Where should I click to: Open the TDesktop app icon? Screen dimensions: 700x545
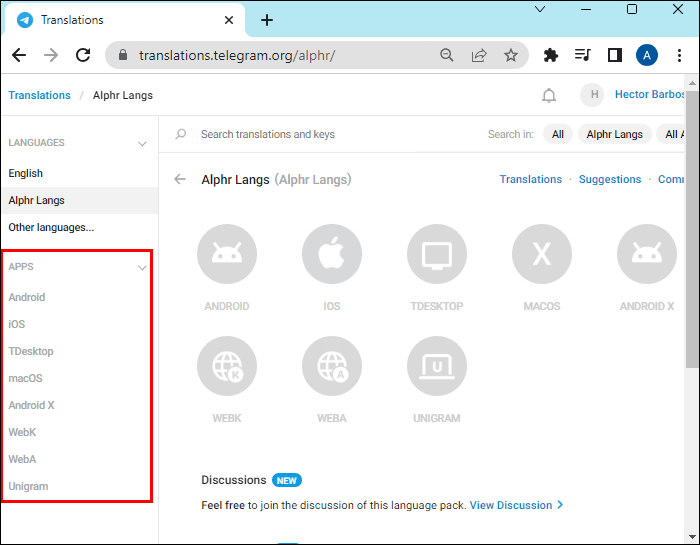pyautogui.click(x=437, y=254)
